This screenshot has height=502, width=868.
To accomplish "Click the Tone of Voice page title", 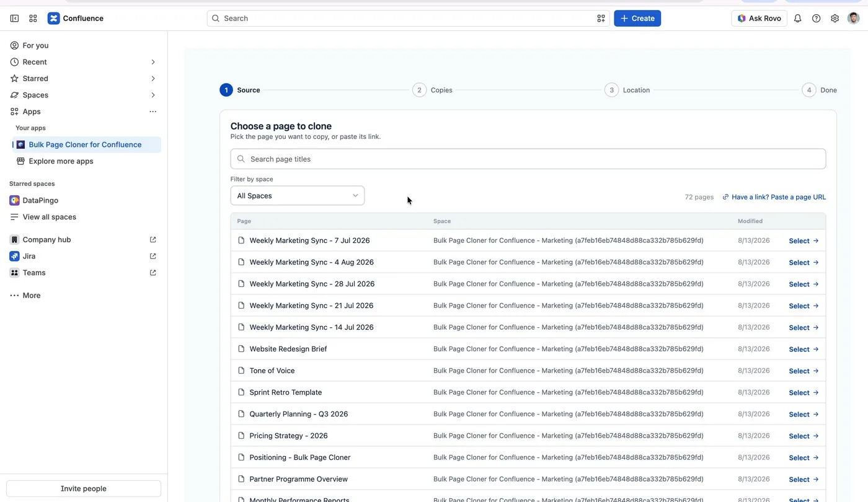I will pos(272,371).
